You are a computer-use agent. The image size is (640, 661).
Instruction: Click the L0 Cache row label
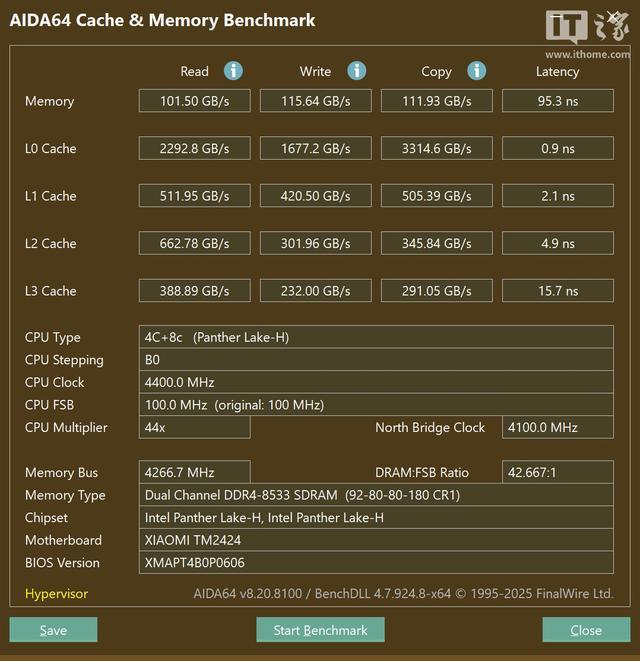coord(51,148)
